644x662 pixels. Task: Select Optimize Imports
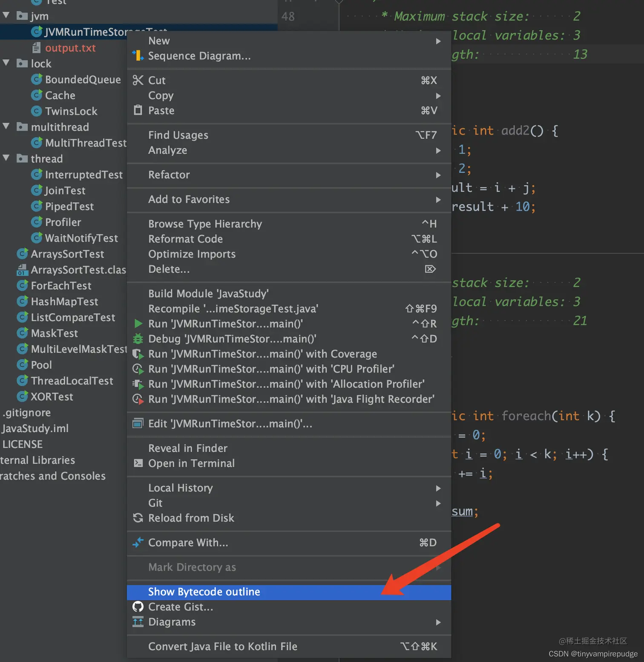[289, 254]
